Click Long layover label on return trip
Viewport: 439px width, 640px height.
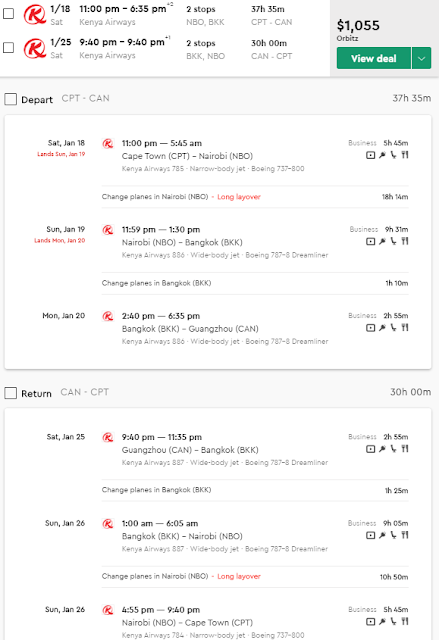tap(239, 576)
